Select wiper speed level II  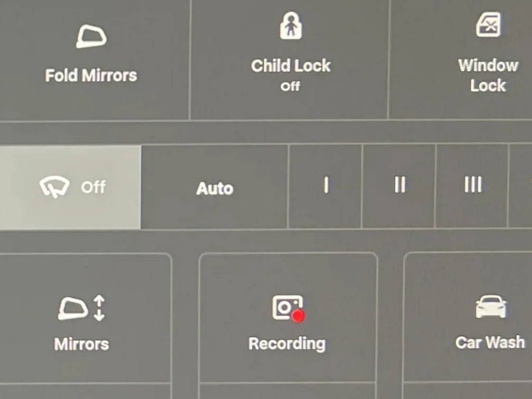(400, 185)
